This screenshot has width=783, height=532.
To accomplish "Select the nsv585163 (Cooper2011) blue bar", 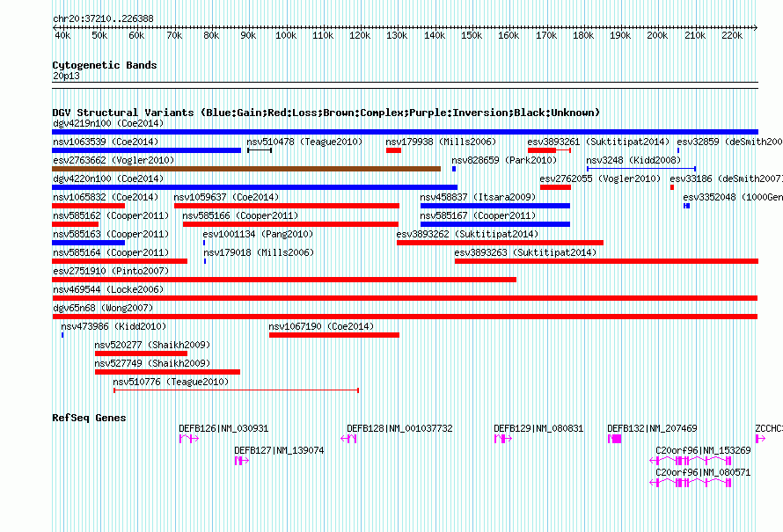I will coord(88,243).
